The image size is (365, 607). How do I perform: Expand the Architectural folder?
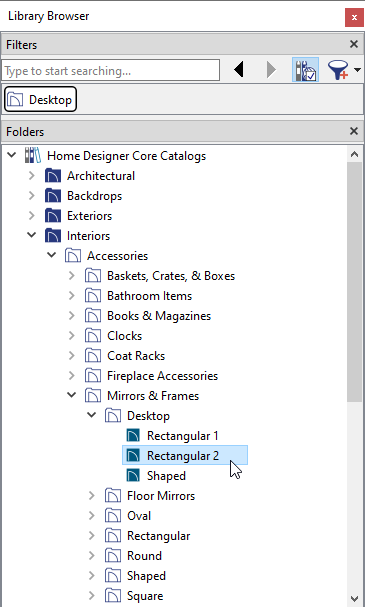pos(32,175)
